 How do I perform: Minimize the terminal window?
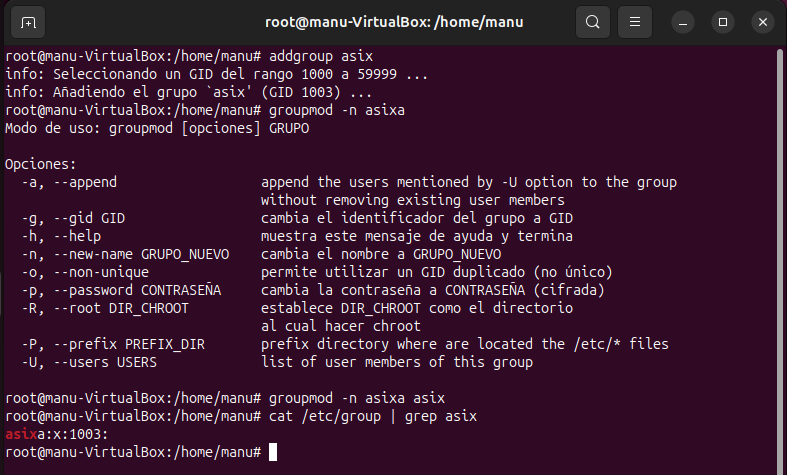click(x=685, y=21)
